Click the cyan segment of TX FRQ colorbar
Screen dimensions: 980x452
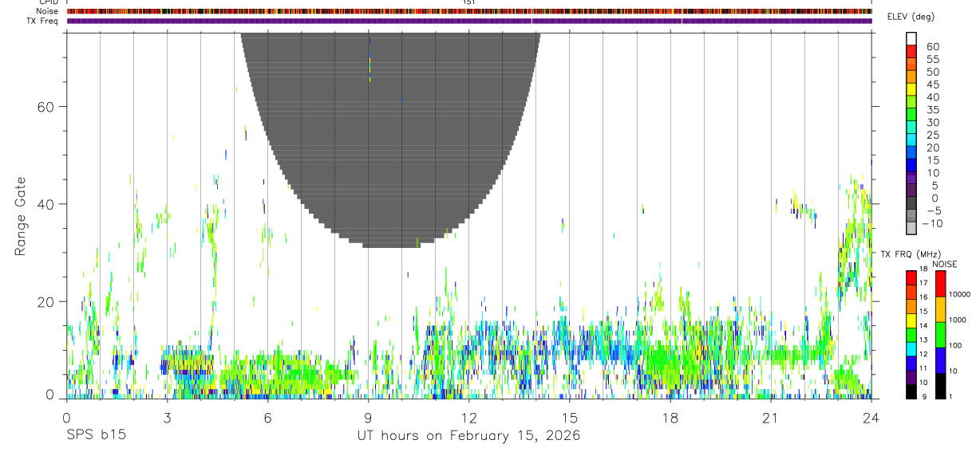pos(911,349)
